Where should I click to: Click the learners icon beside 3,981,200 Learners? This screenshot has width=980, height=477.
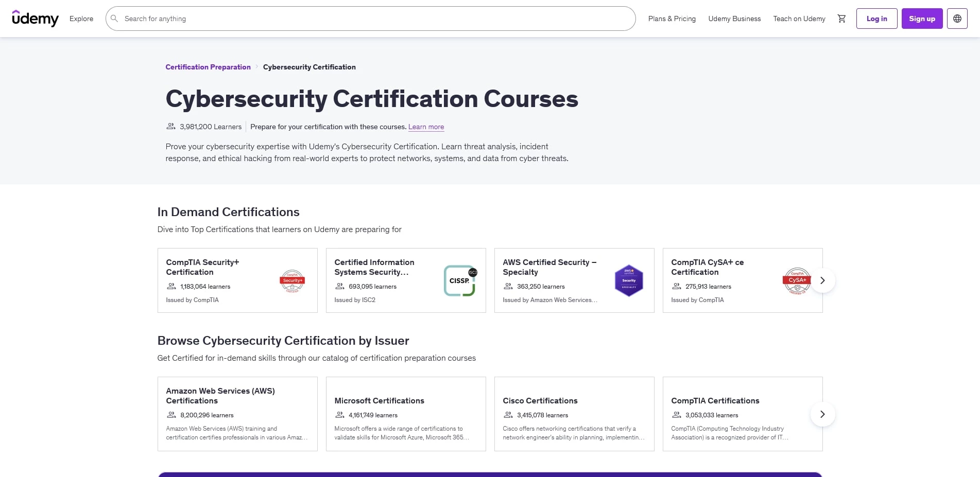tap(170, 127)
